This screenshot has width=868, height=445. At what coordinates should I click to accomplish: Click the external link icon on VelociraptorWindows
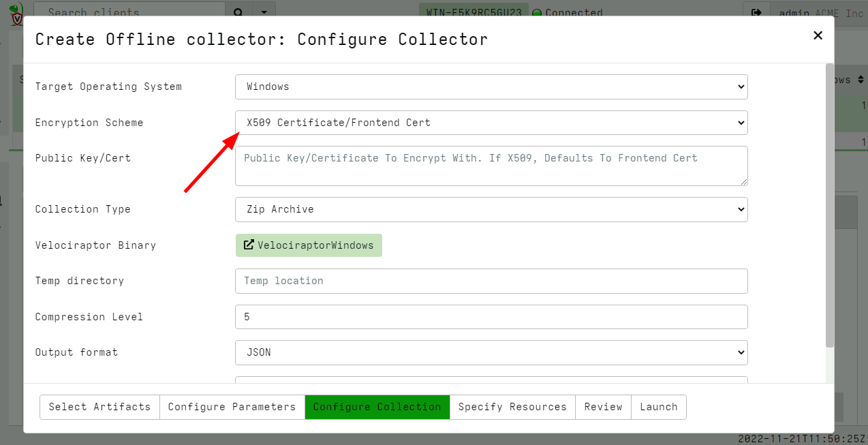[249, 245]
